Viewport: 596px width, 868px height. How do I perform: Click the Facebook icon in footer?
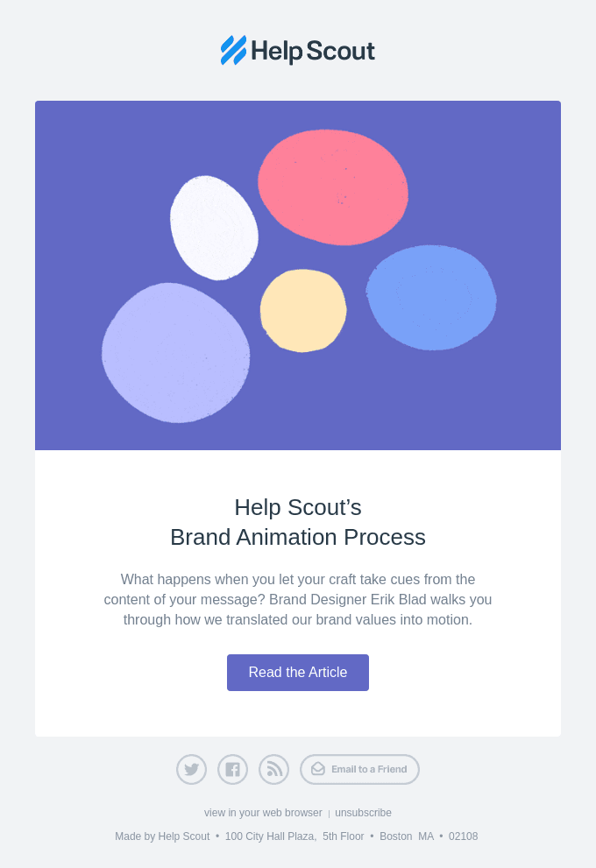[x=232, y=770]
